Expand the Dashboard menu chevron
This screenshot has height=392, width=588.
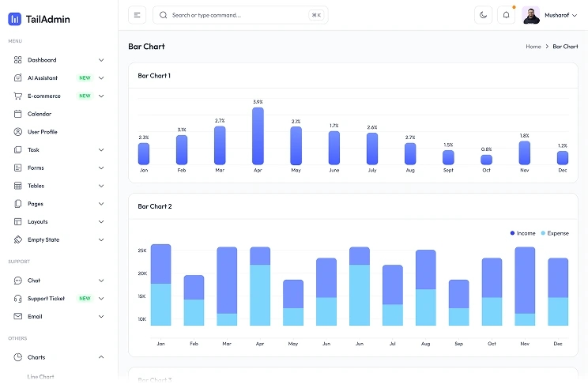pos(101,60)
